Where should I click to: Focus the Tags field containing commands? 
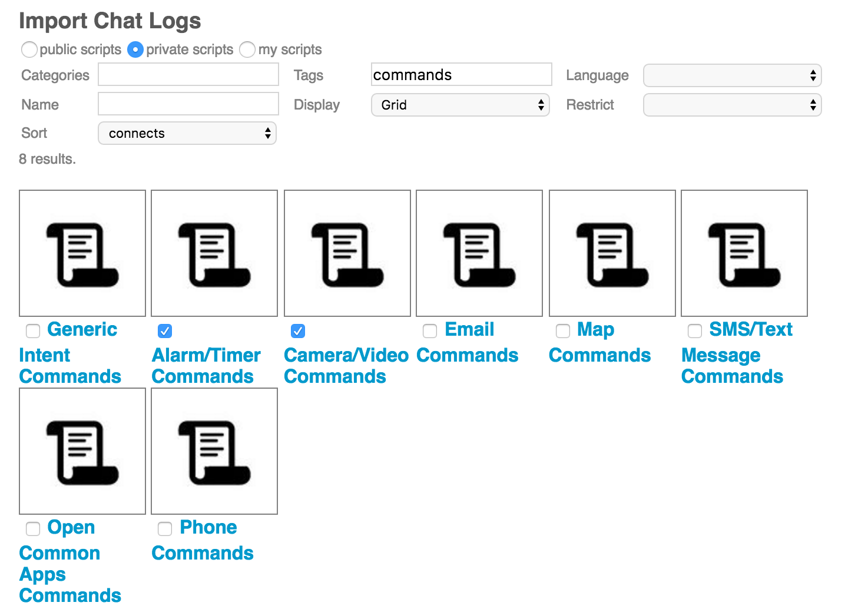pyautogui.click(x=462, y=75)
